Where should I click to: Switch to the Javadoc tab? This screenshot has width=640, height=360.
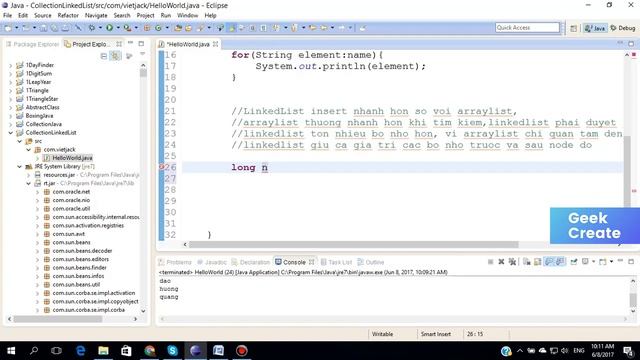point(212,262)
